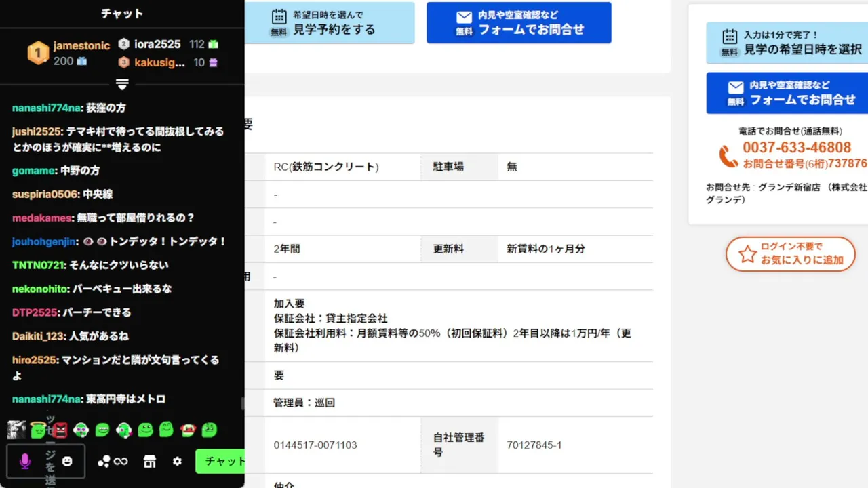The width and height of the screenshot is (868, 488).
Task: Click the gold rank 1 badge
Action: [x=38, y=53]
